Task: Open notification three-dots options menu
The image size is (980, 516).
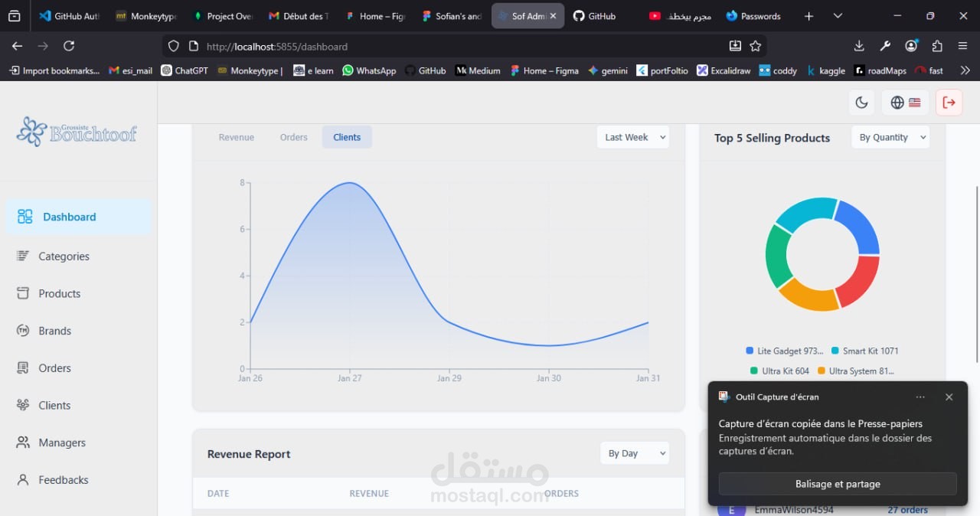Action: click(920, 397)
